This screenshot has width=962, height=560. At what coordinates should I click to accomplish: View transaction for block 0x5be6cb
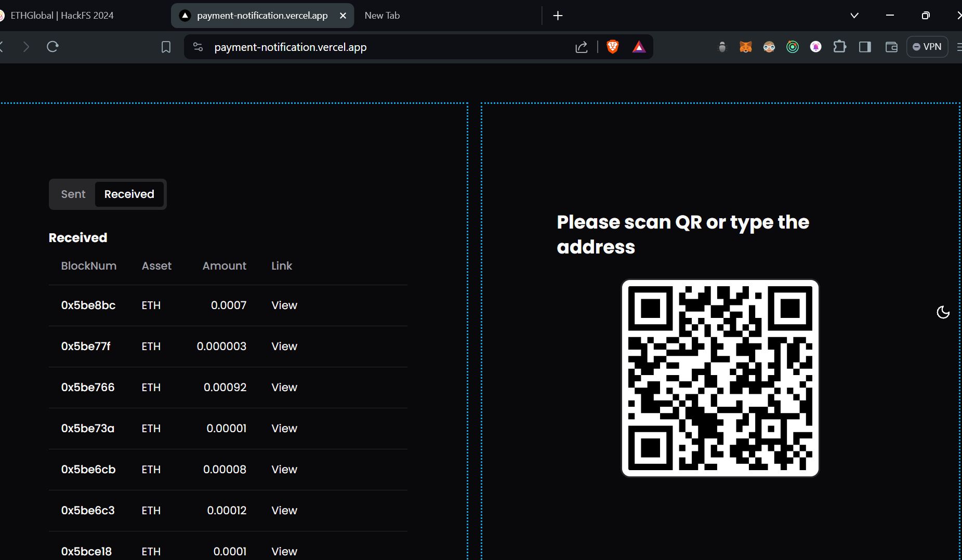coord(284,470)
